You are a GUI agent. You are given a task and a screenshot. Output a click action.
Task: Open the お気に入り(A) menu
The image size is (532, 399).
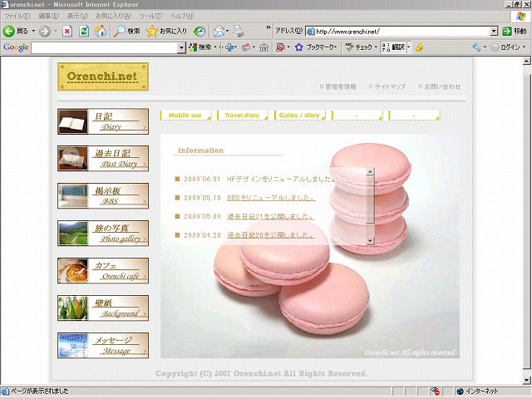(x=113, y=16)
